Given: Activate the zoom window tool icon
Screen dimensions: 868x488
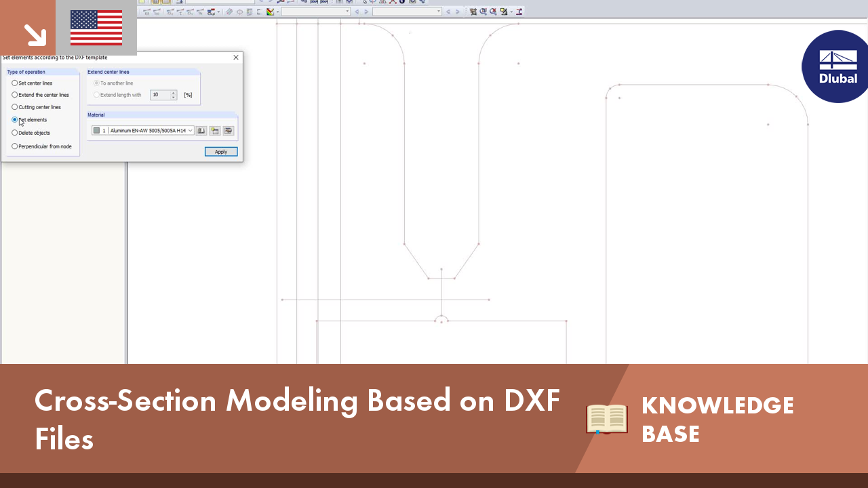Looking at the screenshot, I should coord(473,12).
